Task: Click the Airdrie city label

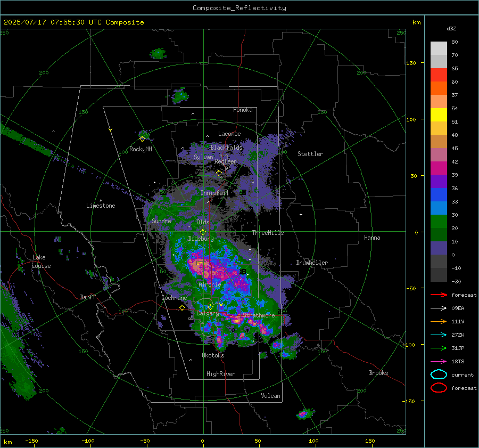Action: 210,284
